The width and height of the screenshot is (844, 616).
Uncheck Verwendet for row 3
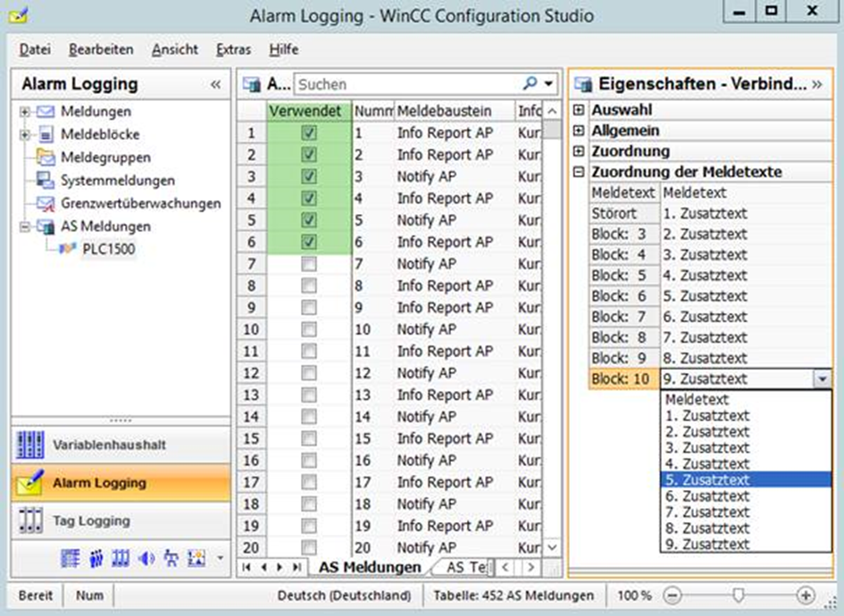coord(309,177)
